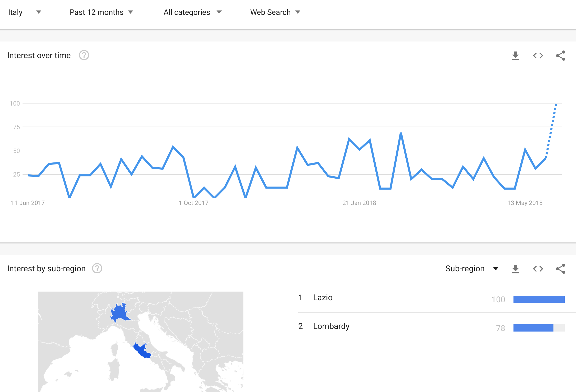Viewport: 576px width, 392px height.
Task: Open embed code for sub-region panel
Action: [538, 269]
